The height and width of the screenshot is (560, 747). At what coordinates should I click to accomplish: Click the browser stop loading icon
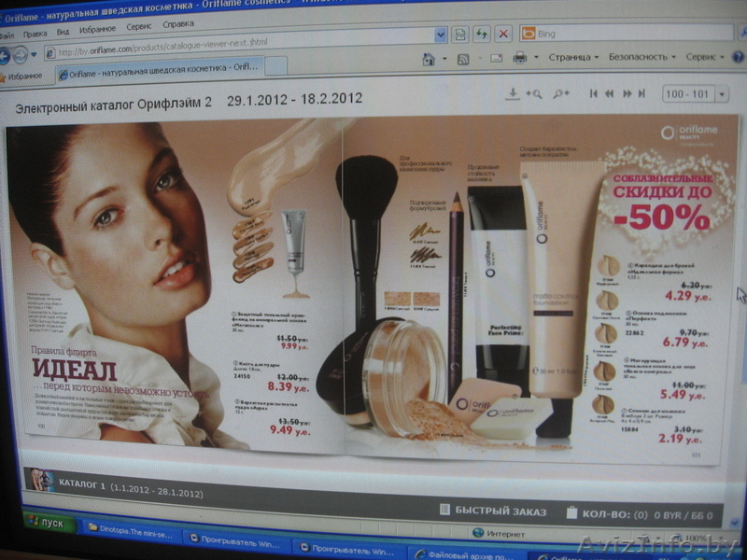pyautogui.click(x=503, y=34)
